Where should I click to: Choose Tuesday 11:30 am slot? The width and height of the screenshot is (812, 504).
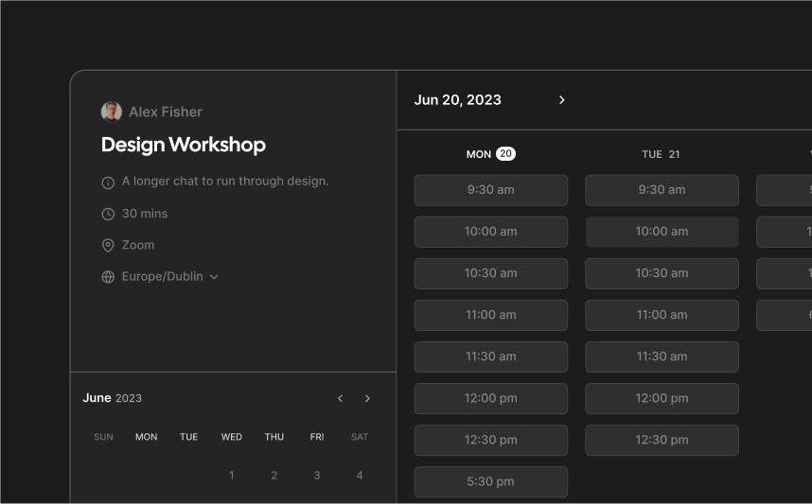click(x=662, y=356)
